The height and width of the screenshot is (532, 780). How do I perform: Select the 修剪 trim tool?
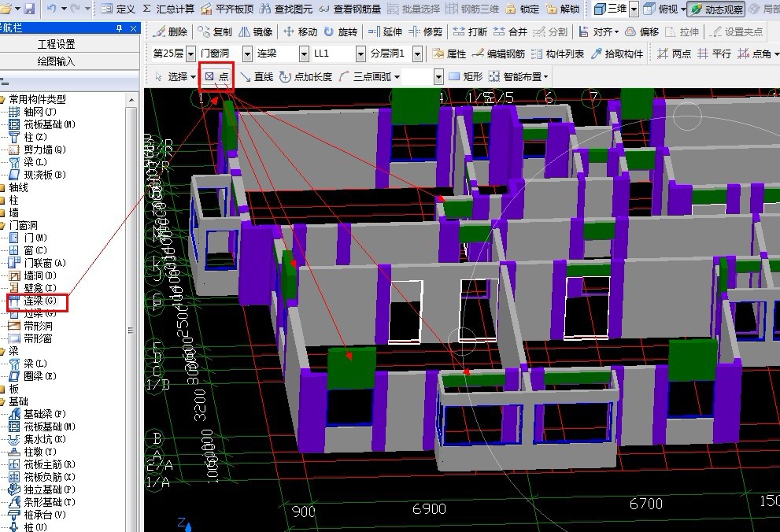(x=425, y=31)
